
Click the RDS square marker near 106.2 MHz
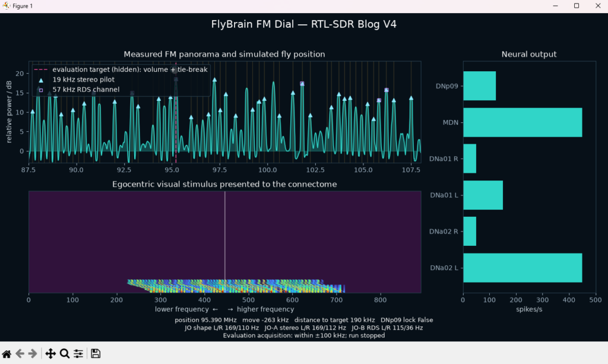click(386, 90)
